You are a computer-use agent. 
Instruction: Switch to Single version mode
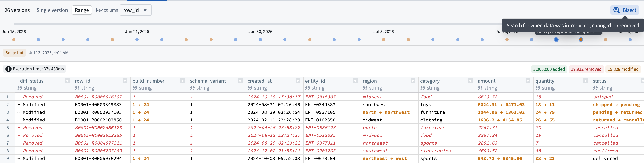pos(52,10)
